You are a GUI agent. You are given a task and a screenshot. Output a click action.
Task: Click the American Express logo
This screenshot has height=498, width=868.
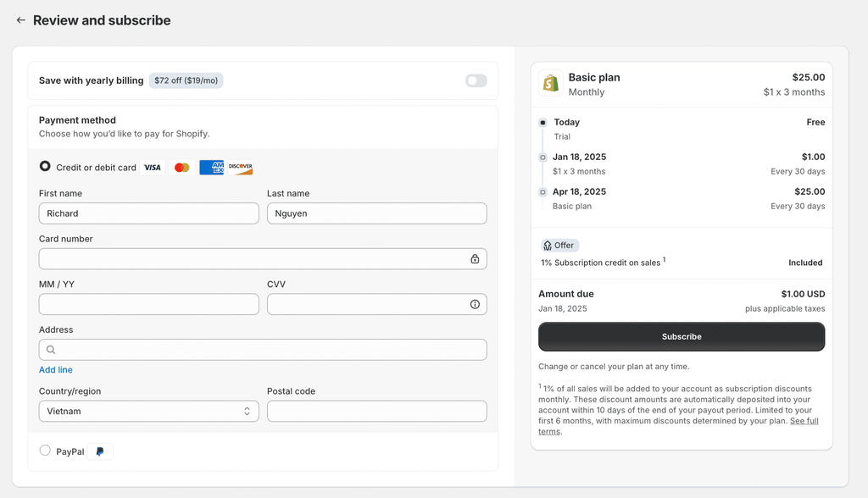coord(211,167)
